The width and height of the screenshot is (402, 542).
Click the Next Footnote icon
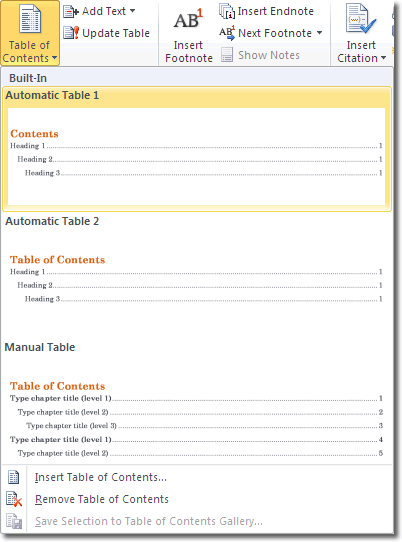click(227, 33)
